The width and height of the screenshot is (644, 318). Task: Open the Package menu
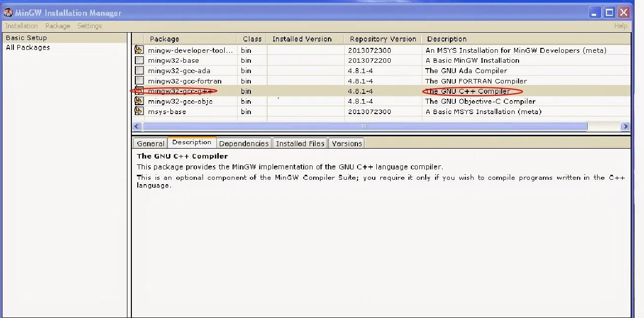point(57,26)
